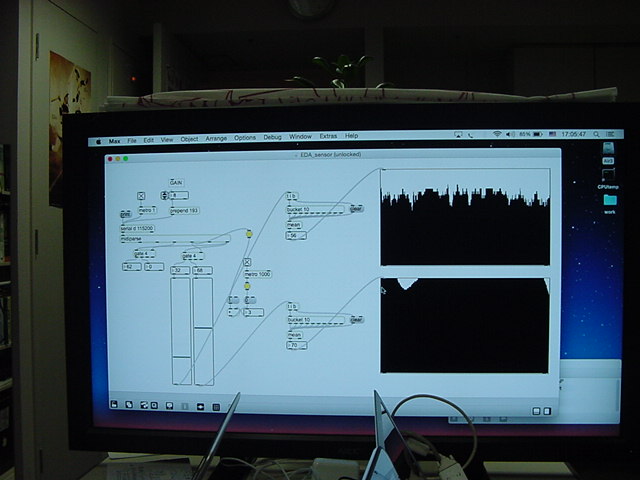Click the number box showing 56
Screen dimensions: 640x480
point(296,236)
